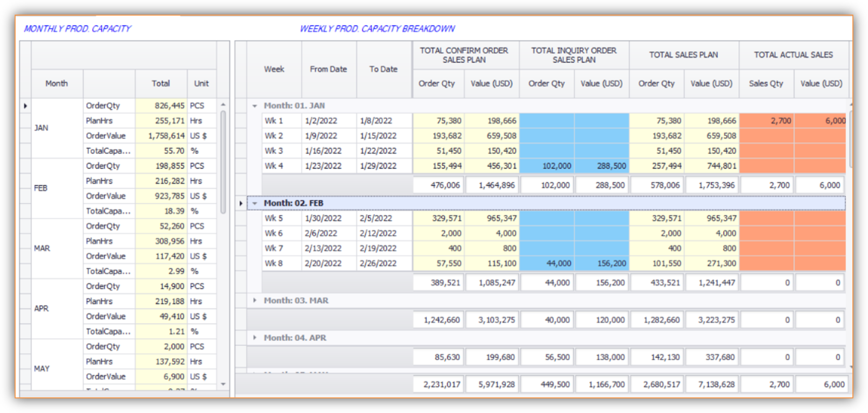This screenshot has height=413, width=868.
Task: Collapse the Month: 02. FEB group
Action: pyautogui.click(x=255, y=203)
